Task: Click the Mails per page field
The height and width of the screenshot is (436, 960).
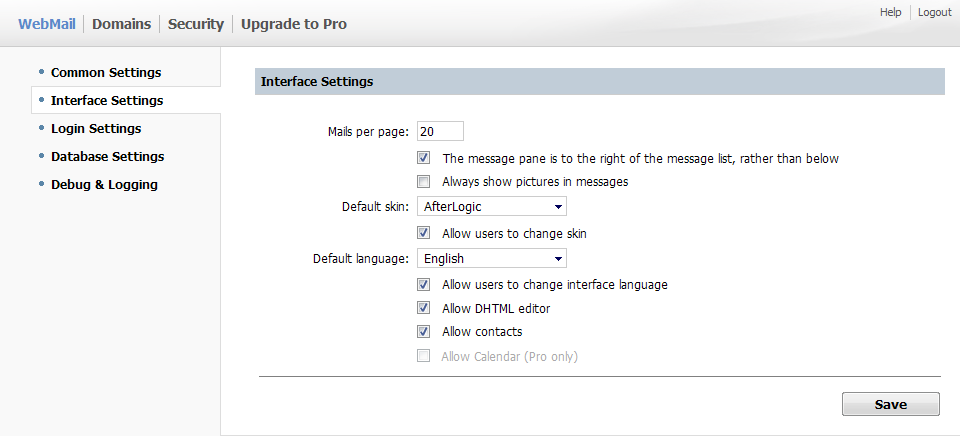Action: click(x=439, y=131)
